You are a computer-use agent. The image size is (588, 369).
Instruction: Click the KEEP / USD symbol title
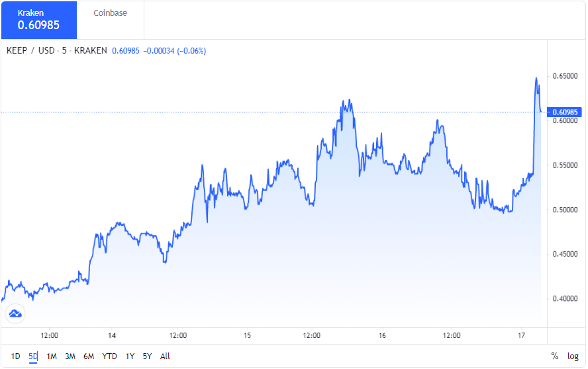pos(30,50)
